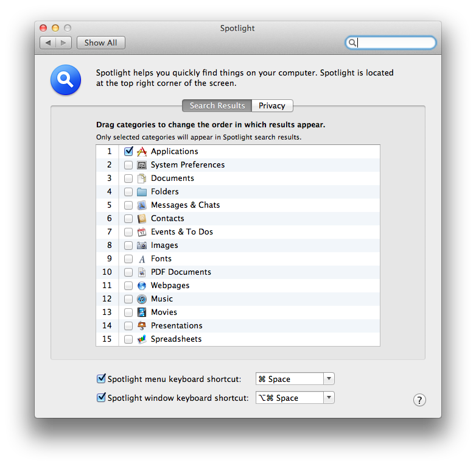This screenshot has height=466, width=476.
Task: Open help with the question mark button
Action: click(x=419, y=400)
